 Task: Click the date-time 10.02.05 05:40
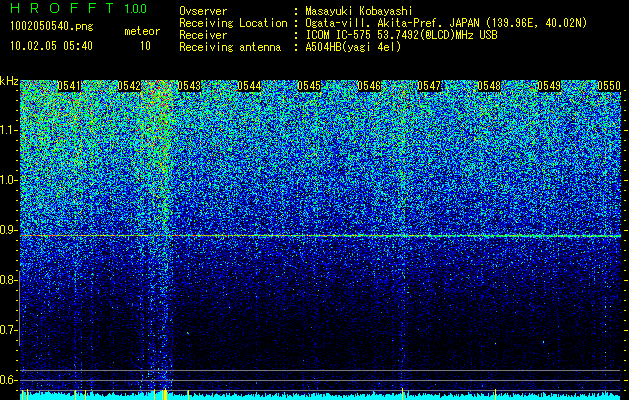(51, 46)
